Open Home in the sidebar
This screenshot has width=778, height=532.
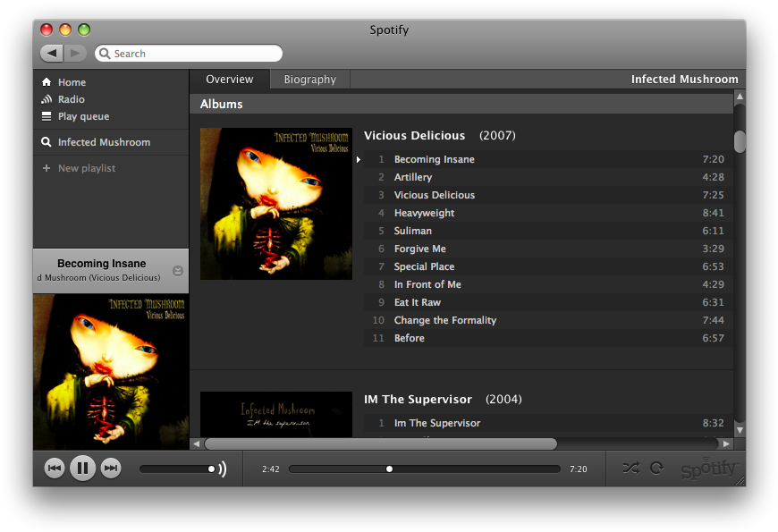(72, 82)
